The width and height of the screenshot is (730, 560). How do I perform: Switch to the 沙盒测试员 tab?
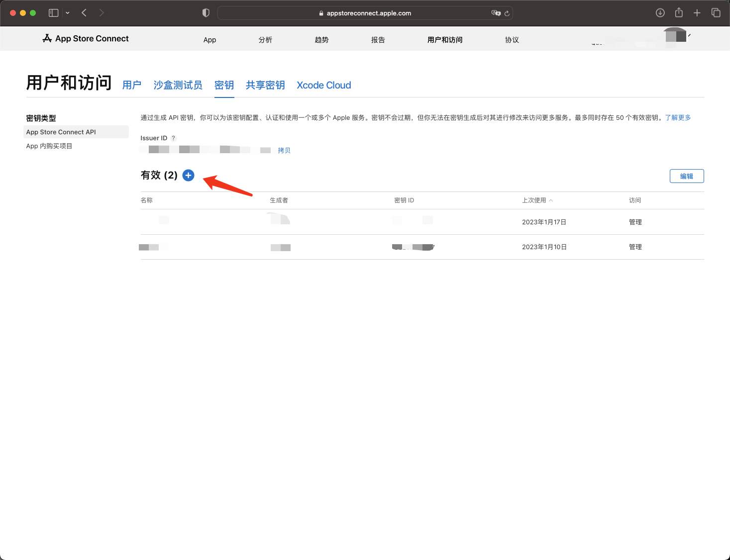178,85
